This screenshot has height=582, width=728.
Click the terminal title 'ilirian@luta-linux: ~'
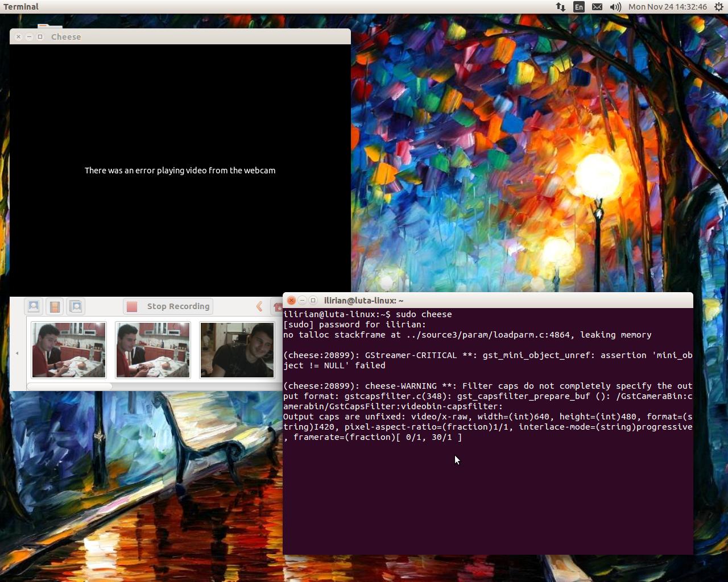point(363,300)
